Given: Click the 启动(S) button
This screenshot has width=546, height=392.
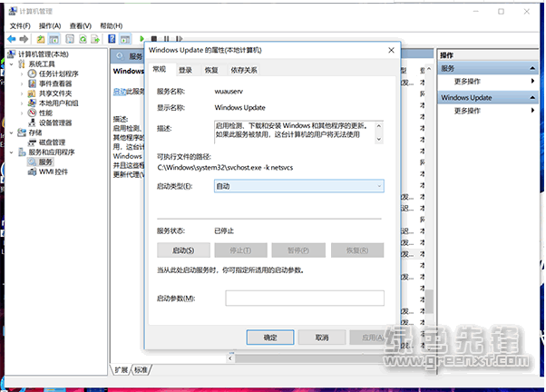Looking at the screenshot, I should tap(183, 250).
